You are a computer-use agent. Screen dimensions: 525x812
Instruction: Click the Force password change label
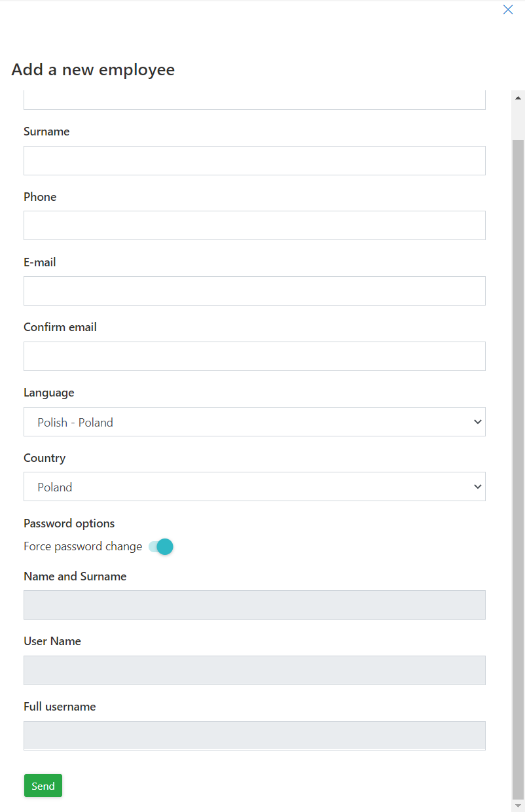click(82, 546)
